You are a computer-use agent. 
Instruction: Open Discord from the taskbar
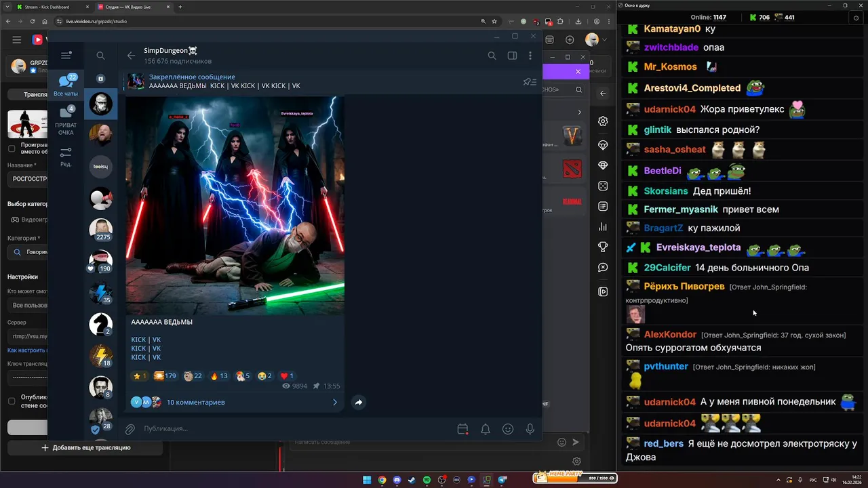(397, 480)
